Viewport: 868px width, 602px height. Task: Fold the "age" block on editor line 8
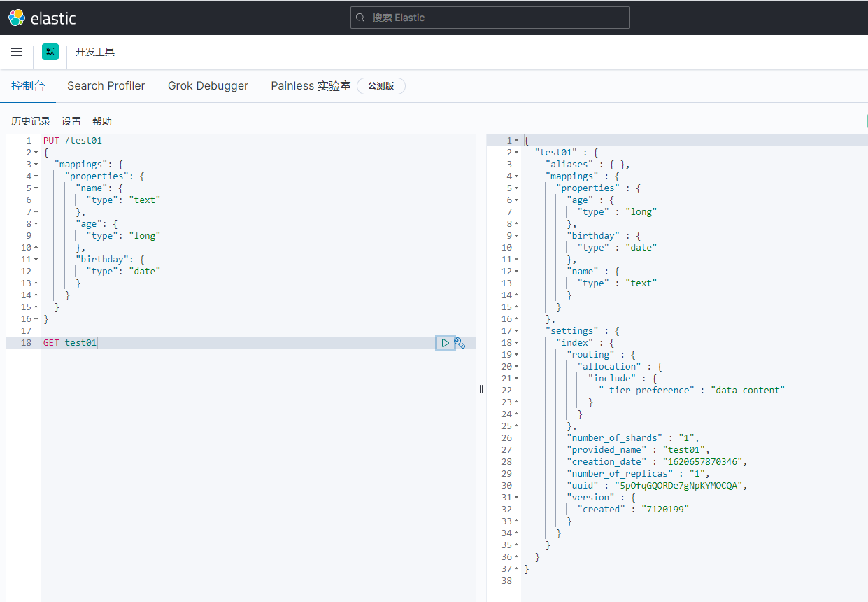[36, 224]
